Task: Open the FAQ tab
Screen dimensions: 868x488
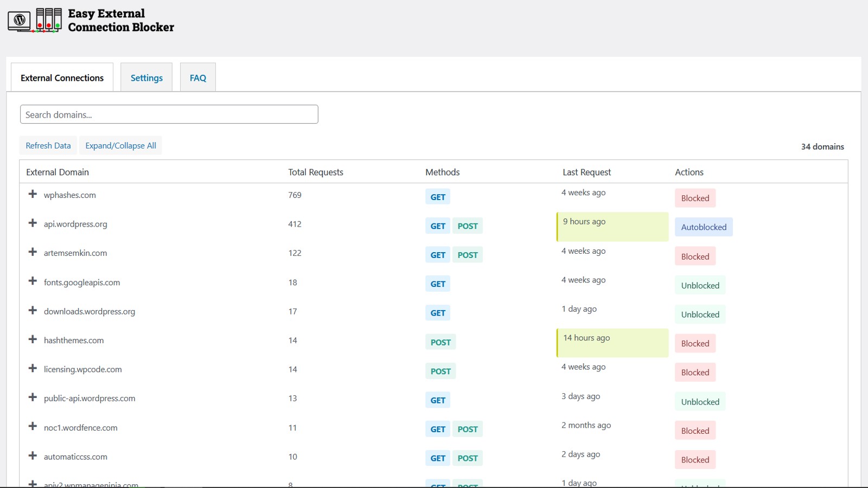Action: click(x=198, y=78)
